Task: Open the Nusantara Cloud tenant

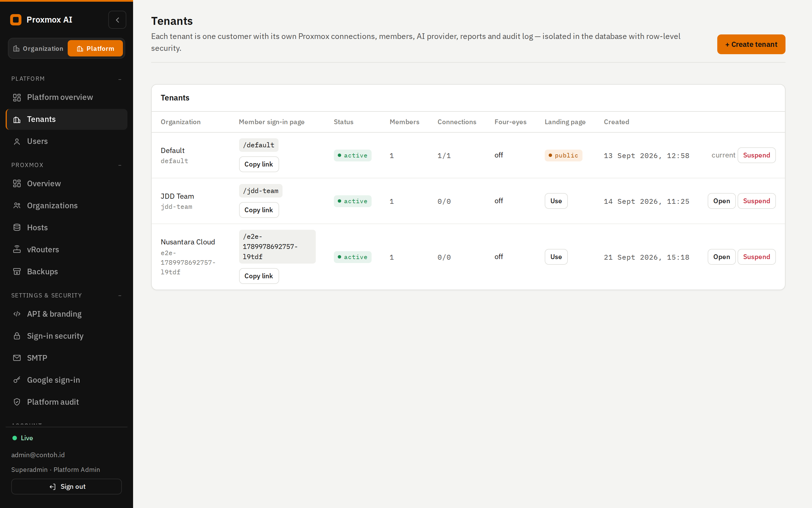Action: tap(721, 257)
